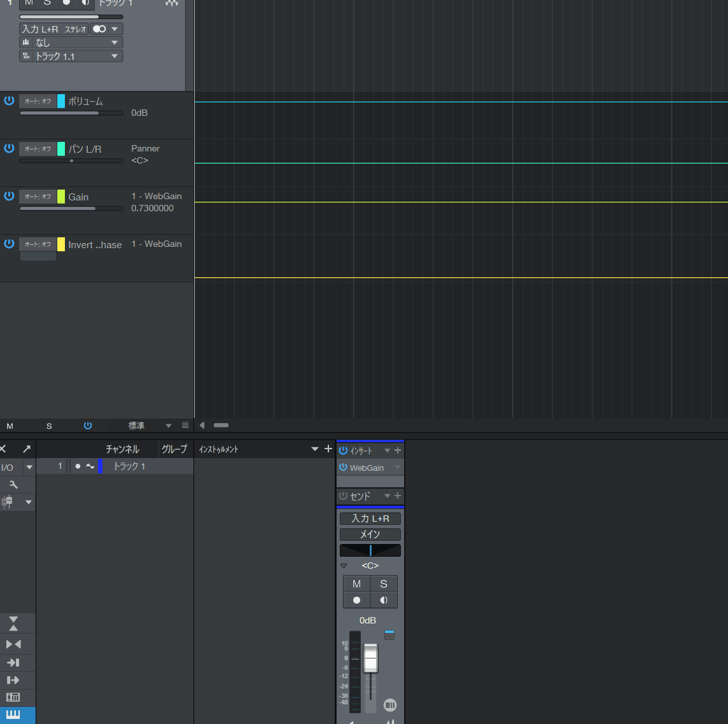Detach the mixer console with arrow icon
The image size is (728, 724).
27,449
